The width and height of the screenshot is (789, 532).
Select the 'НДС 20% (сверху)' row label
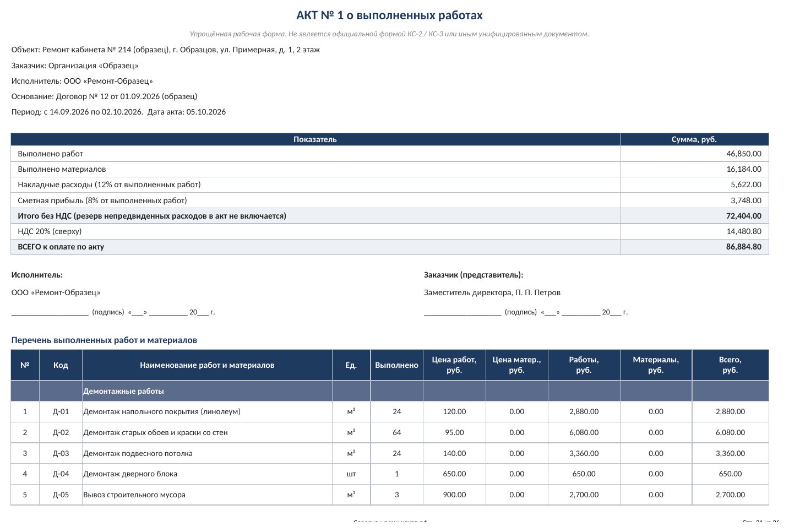pos(50,231)
